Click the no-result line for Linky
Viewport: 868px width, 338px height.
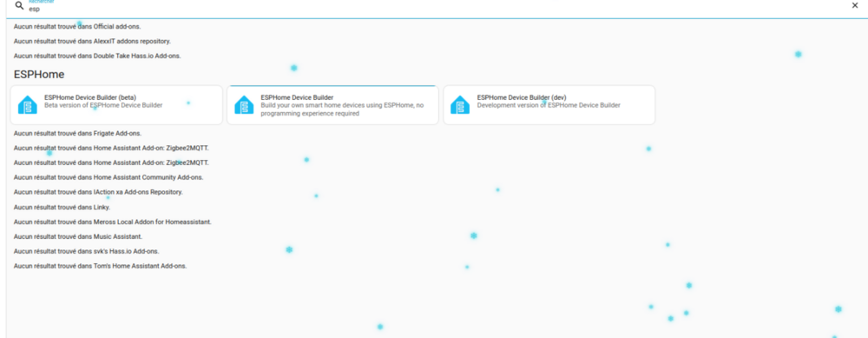tap(62, 208)
